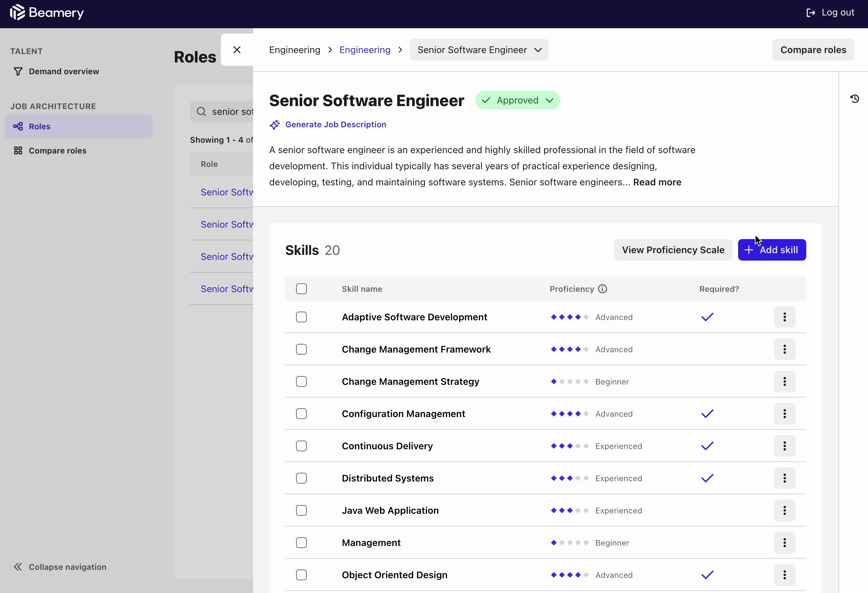Click the Demand overview filter icon
The image size is (868, 593).
tap(18, 71)
